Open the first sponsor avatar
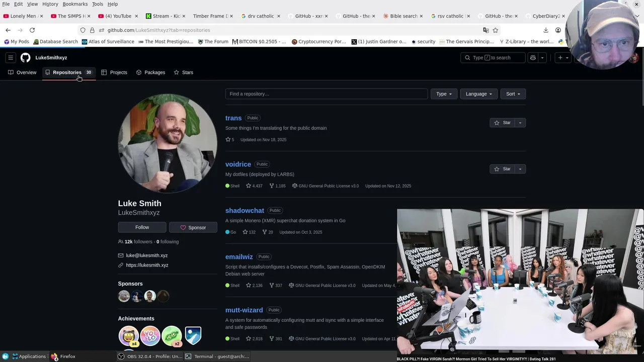This screenshot has width=644, height=362. pos(124,296)
